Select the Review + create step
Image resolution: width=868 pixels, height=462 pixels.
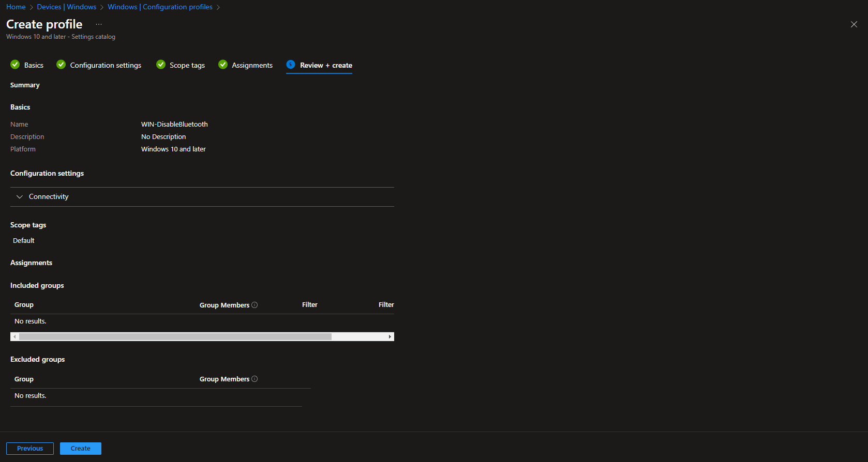click(x=319, y=65)
